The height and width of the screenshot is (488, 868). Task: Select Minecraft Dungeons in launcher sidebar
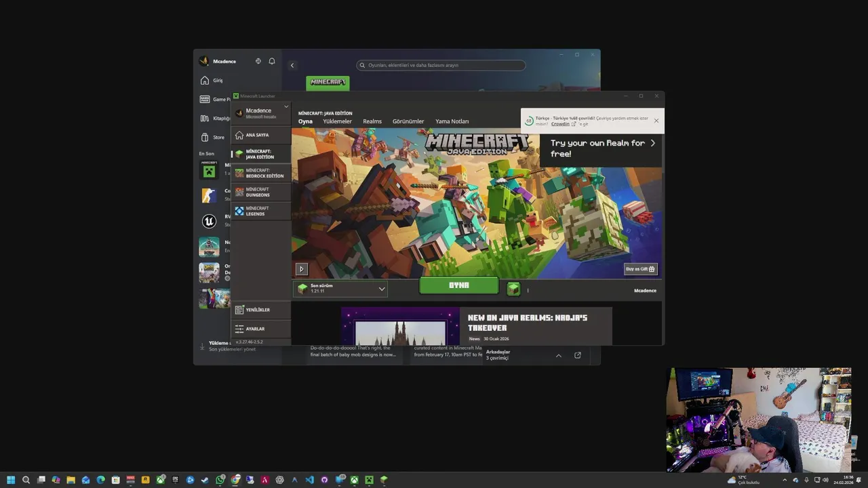[261, 192]
